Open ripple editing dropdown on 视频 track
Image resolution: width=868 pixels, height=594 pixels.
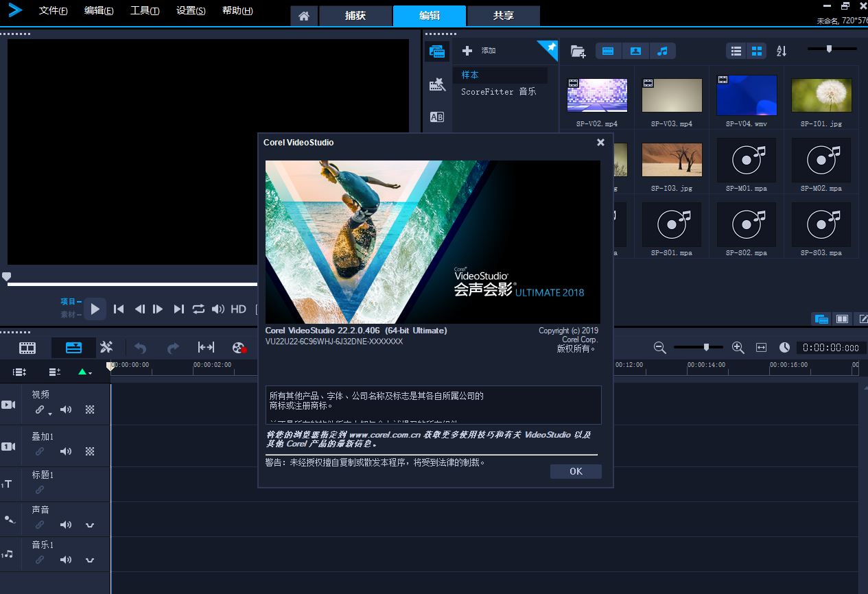pos(49,414)
